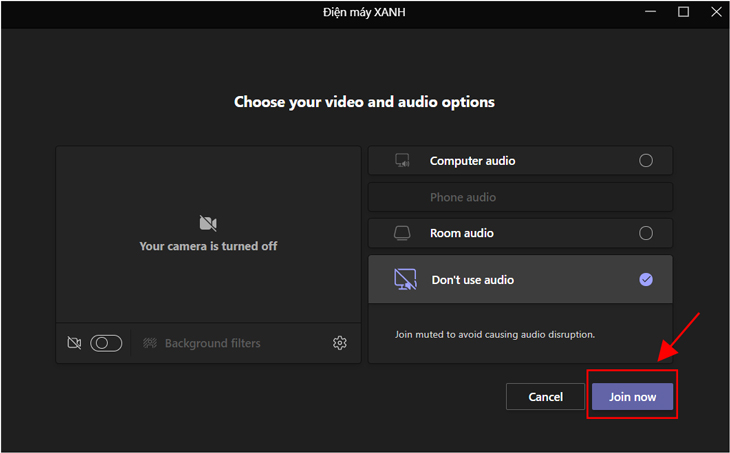
Task: Choose the Phone audio option row
Action: (x=520, y=197)
